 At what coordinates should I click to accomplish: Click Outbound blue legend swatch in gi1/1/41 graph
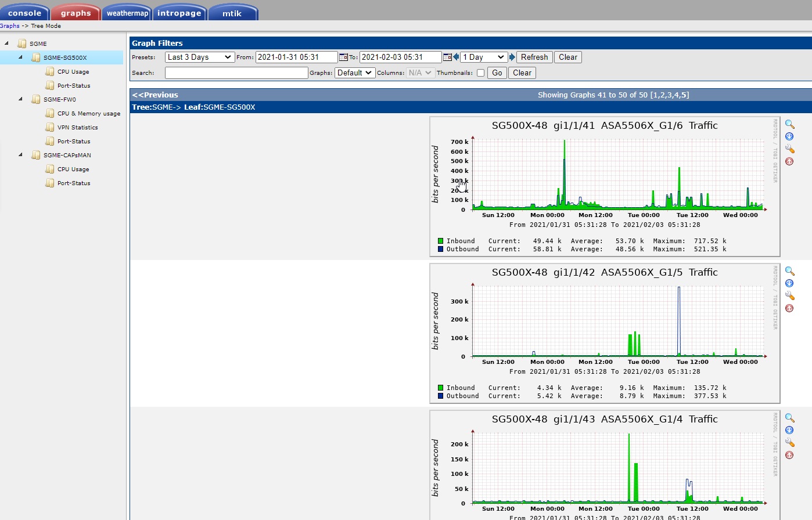(441, 249)
